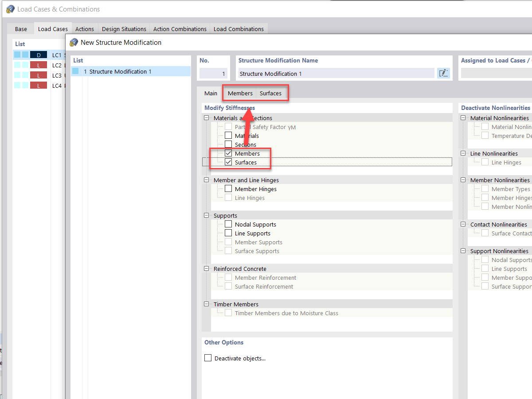Select the Main tab
The height and width of the screenshot is (399, 532).
tap(211, 93)
